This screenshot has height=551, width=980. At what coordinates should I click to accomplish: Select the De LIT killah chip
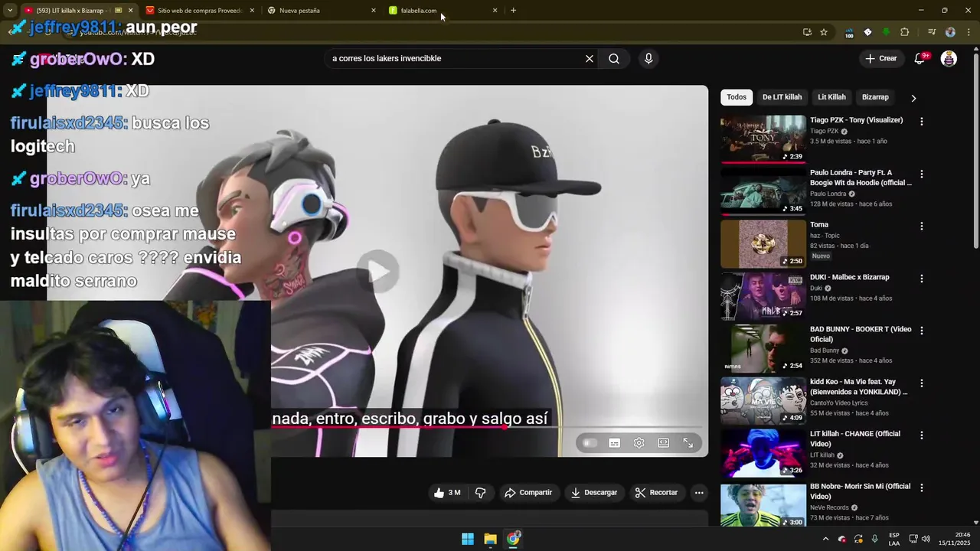[782, 97]
